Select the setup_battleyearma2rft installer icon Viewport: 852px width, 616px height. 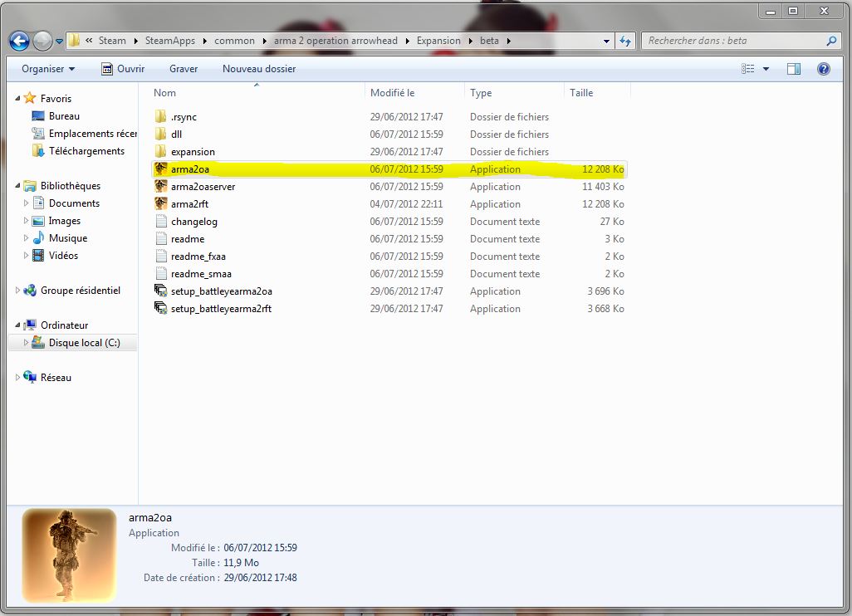[161, 308]
